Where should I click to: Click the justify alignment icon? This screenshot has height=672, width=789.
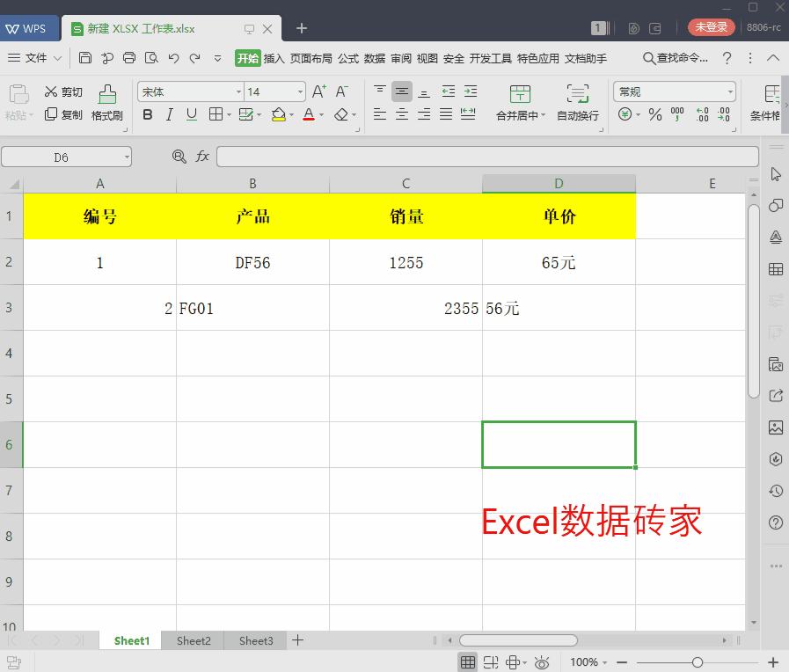tap(446, 114)
